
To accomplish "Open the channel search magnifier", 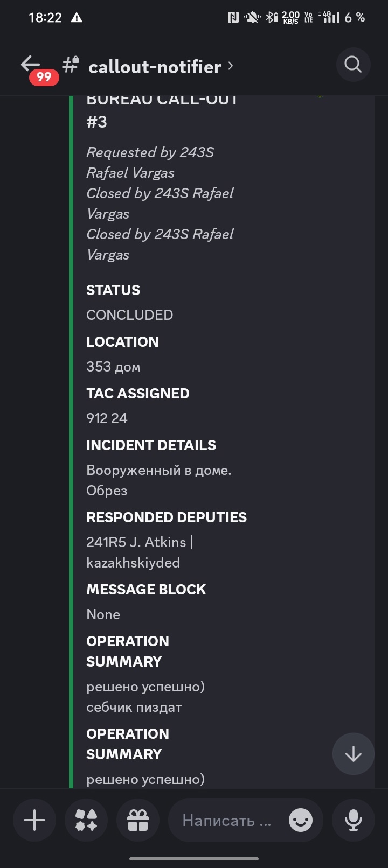I will click(x=353, y=65).
